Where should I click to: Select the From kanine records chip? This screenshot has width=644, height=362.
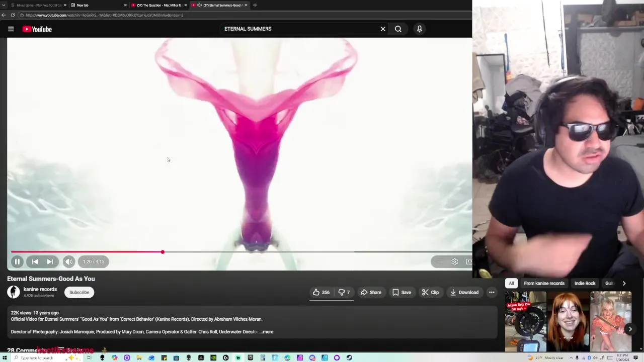click(x=544, y=283)
